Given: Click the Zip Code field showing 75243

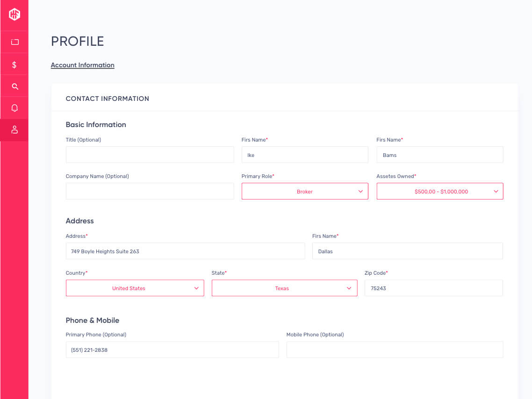Looking at the screenshot, I should click(x=433, y=288).
